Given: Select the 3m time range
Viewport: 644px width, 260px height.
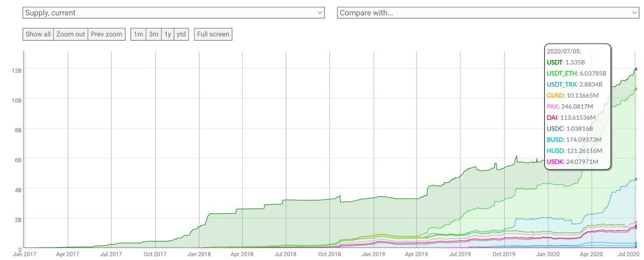Looking at the screenshot, I should (153, 34).
